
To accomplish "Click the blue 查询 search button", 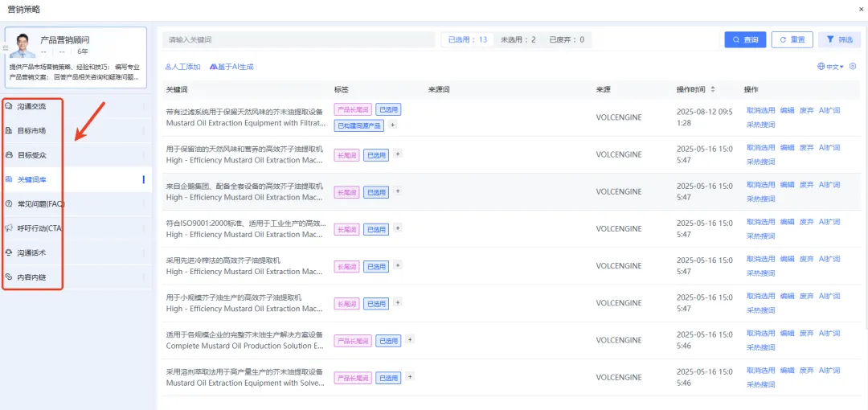I will (x=744, y=39).
